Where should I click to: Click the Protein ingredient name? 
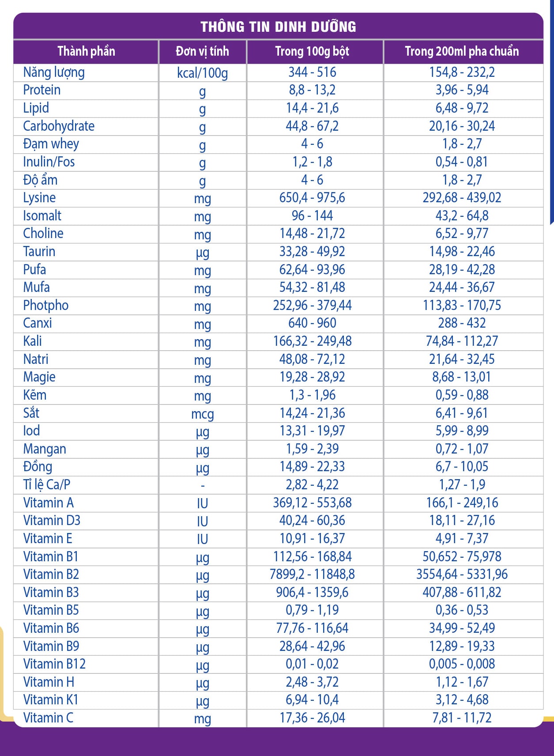click(42, 90)
